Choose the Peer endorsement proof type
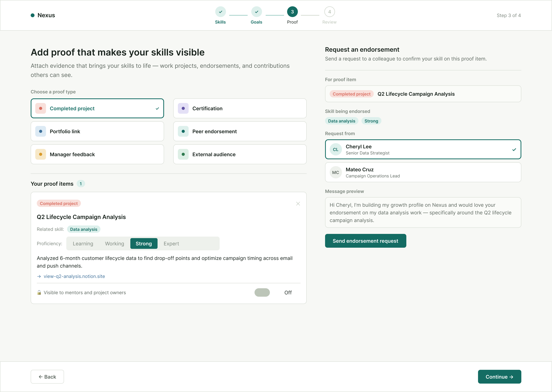Image resolution: width=552 pixels, height=392 pixels. coord(240,131)
